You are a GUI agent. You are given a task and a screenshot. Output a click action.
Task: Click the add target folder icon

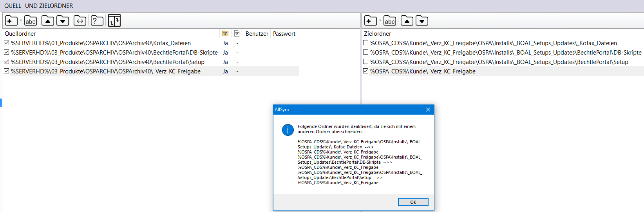(x=370, y=21)
